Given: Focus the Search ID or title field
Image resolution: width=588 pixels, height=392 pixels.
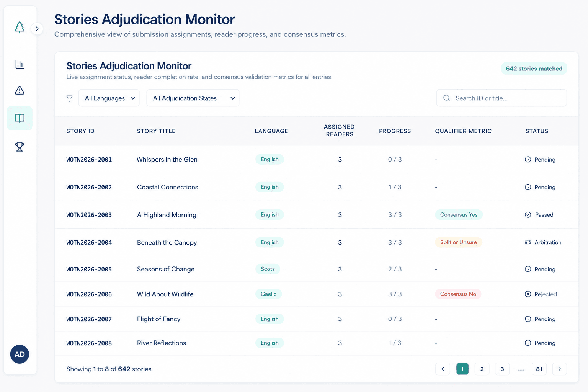Looking at the screenshot, I should pyautogui.click(x=501, y=98).
